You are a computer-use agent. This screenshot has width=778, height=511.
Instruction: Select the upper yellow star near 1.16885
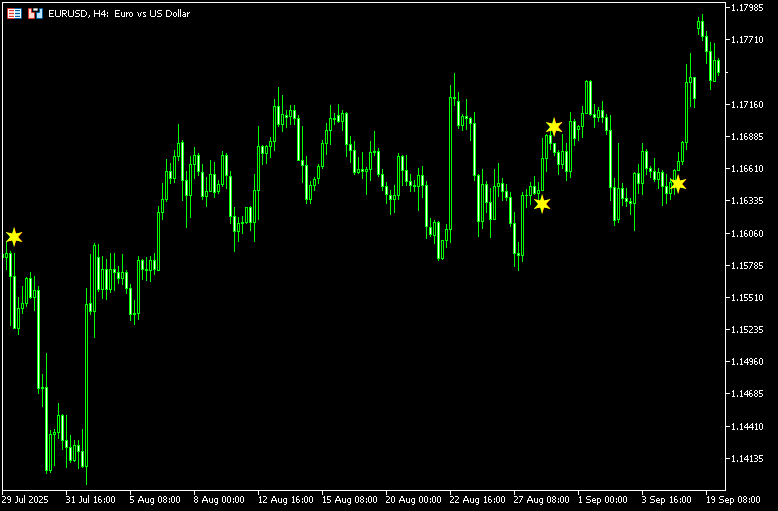click(554, 126)
